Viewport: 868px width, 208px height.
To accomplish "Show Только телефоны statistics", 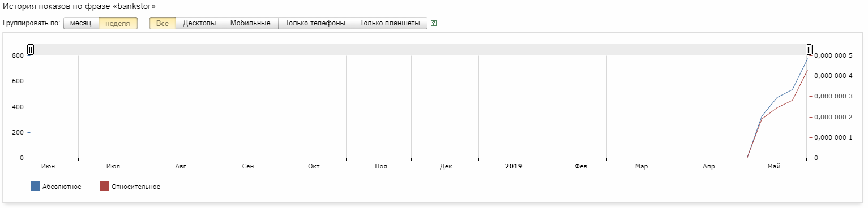I will click(x=315, y=23).
